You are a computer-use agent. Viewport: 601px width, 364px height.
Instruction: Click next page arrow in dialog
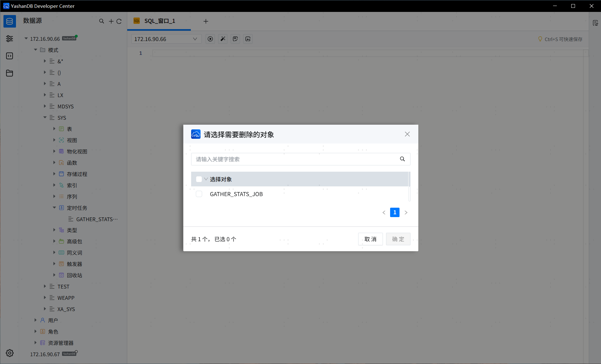click(x=406, y=212)
